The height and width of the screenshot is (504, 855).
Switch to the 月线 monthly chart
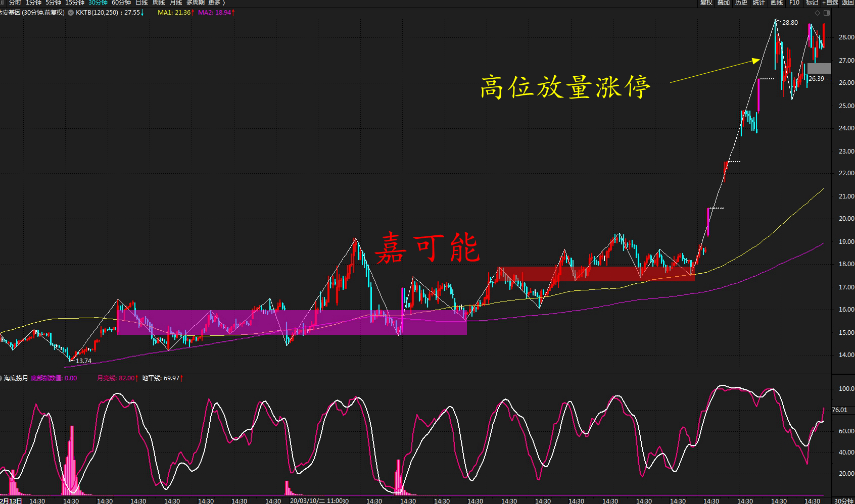[x=176, y=3]
